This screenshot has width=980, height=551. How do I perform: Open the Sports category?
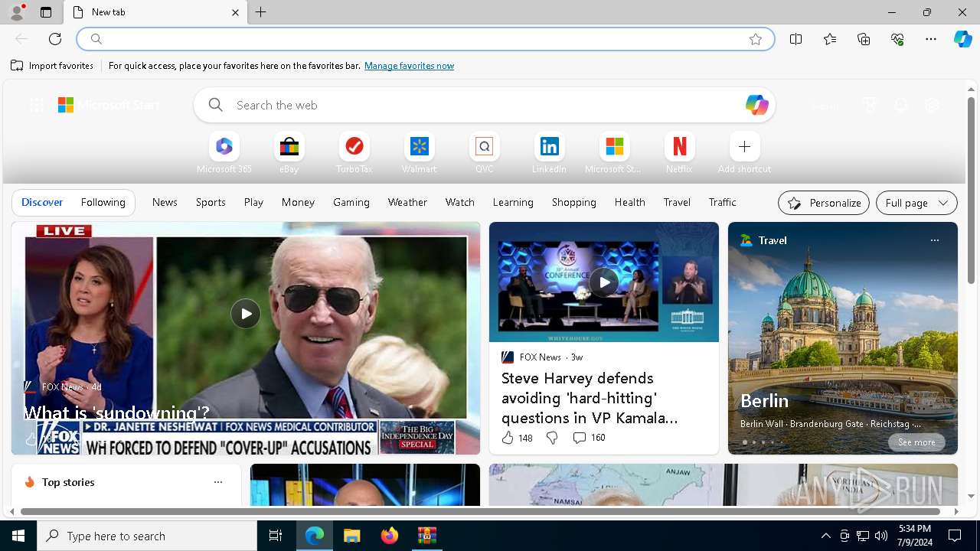click(211, 202)
